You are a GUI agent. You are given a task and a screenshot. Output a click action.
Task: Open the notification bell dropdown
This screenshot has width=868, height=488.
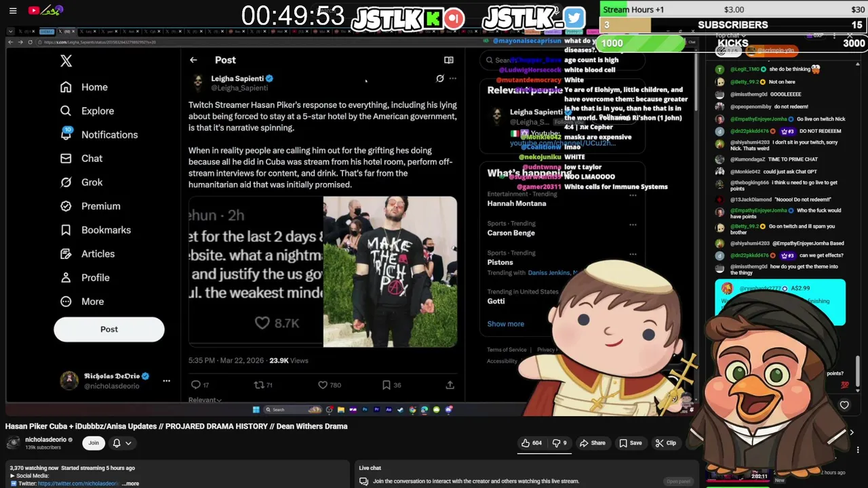122,443
